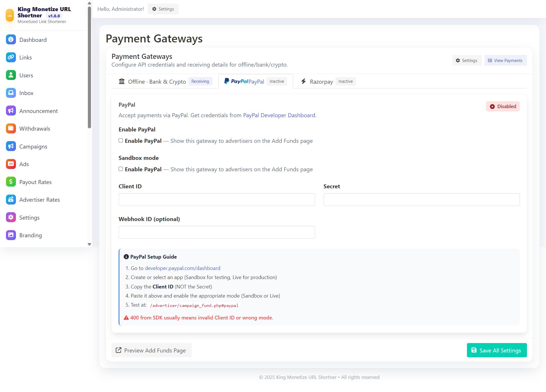Tick the Enable PayPal checkbox

(x=121, y=141)
